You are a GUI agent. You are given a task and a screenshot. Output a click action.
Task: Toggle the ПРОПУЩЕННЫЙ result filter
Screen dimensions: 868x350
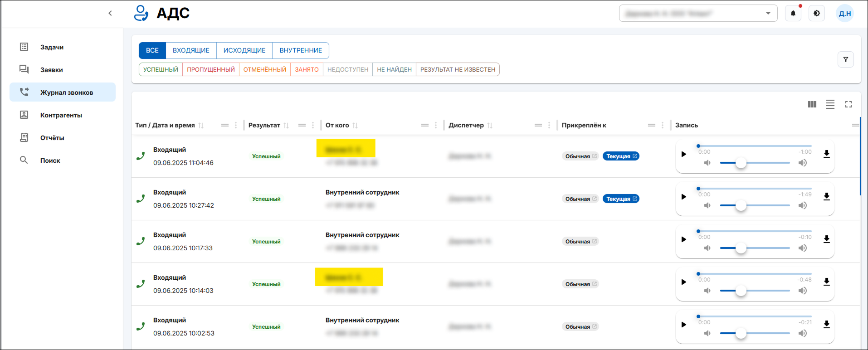(211, 69)
